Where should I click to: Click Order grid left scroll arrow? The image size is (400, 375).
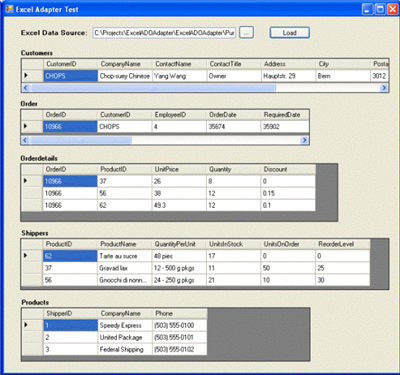pos(26,140)
